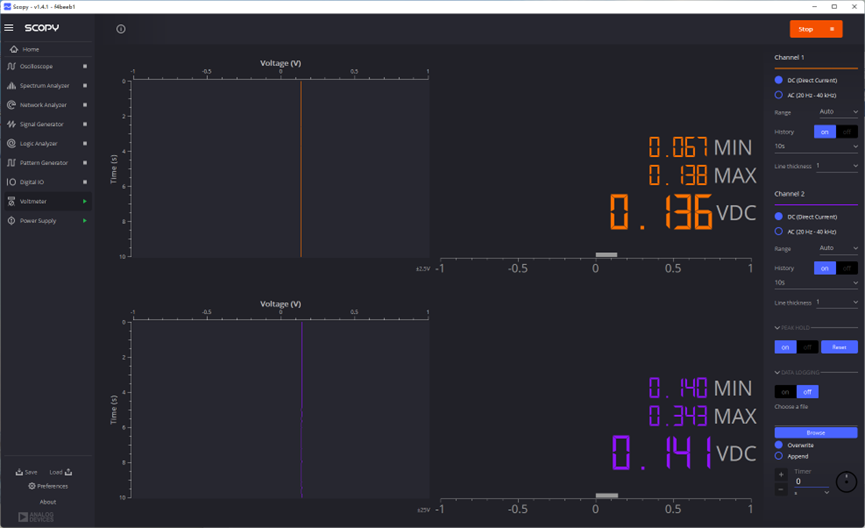Click the Preferences gear icon
This screenshot has height=528, width=865.
32,486
